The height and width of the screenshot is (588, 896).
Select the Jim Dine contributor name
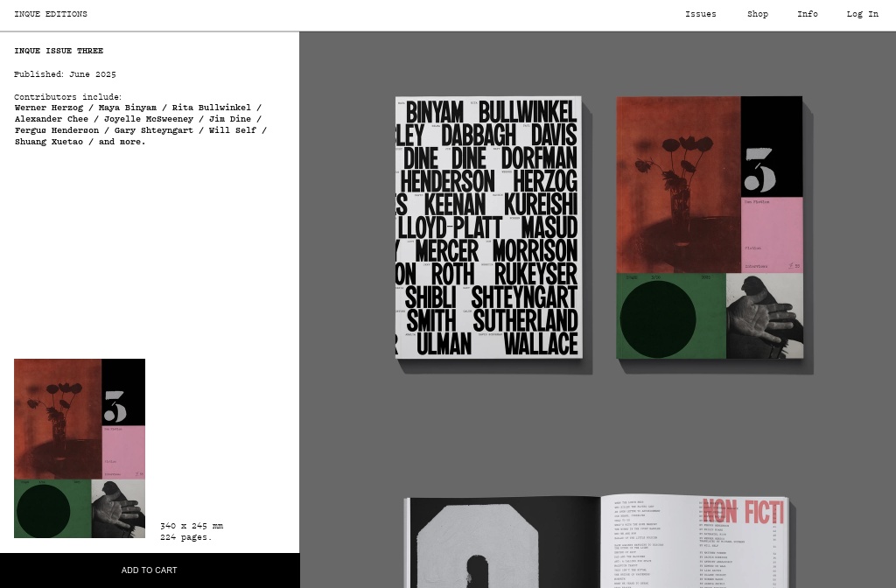[x=230, y=119]
